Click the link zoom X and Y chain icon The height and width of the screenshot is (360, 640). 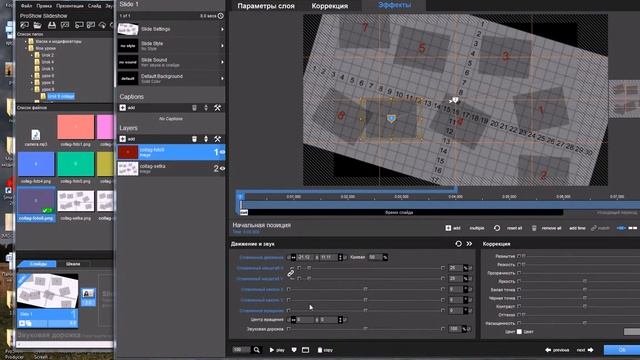click(x=291, y=273)
